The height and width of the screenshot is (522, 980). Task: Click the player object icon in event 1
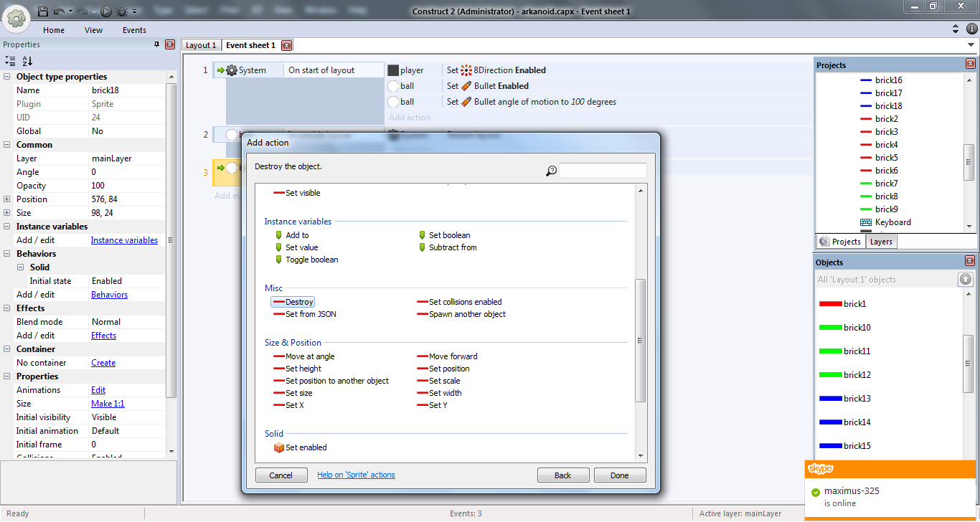[x=393, y=70]
